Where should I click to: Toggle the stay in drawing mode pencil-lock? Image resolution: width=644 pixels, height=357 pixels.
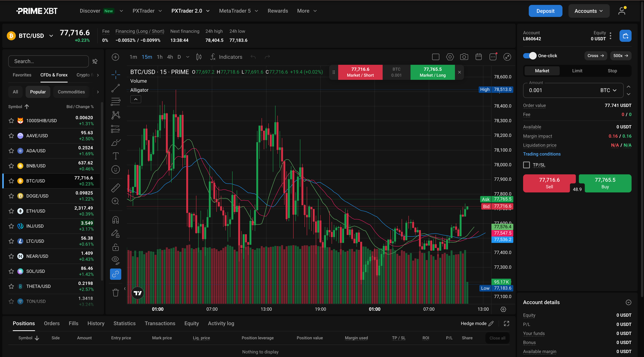tap(115, 233)
